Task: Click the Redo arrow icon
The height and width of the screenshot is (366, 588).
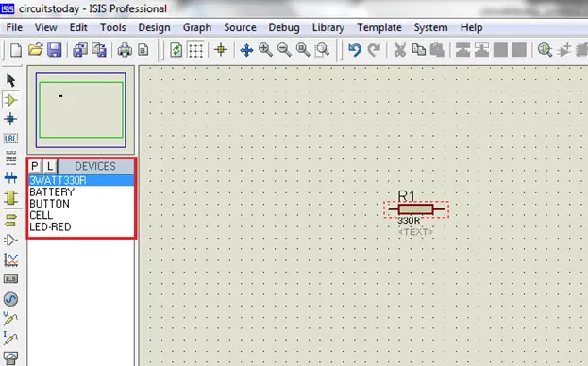Action: (x=374, y=49)
